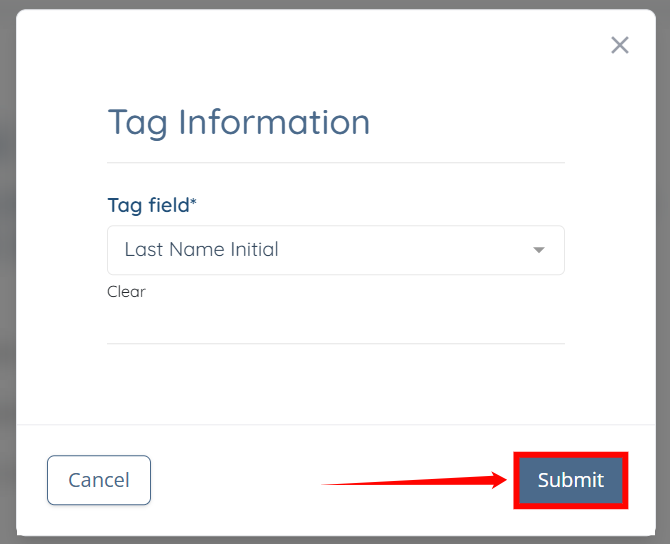Click the dropdown arrow in Tag field
Screen dimensions: 670x544
(539, 250)
